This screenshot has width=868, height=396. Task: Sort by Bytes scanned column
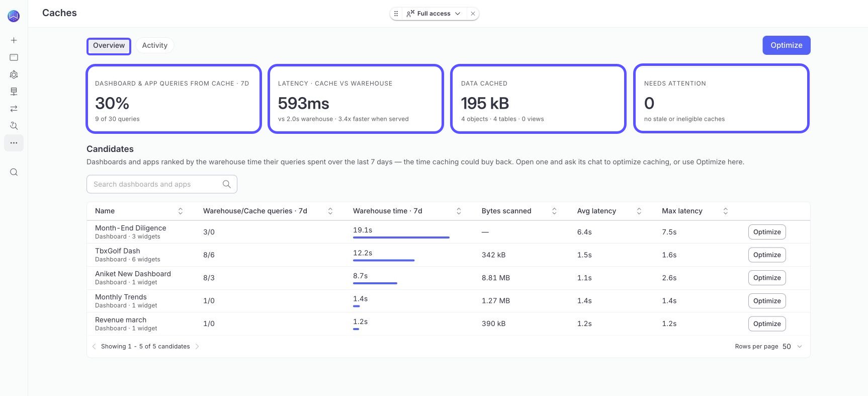[554, 211]
